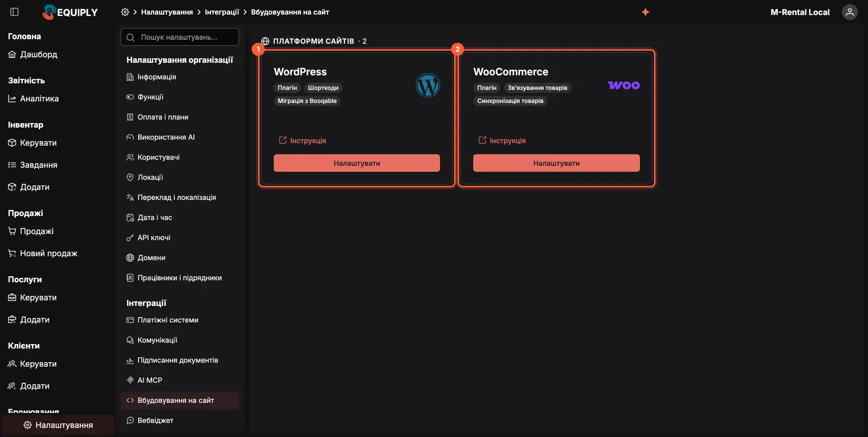Open the user profile avatar

[849, 12]
